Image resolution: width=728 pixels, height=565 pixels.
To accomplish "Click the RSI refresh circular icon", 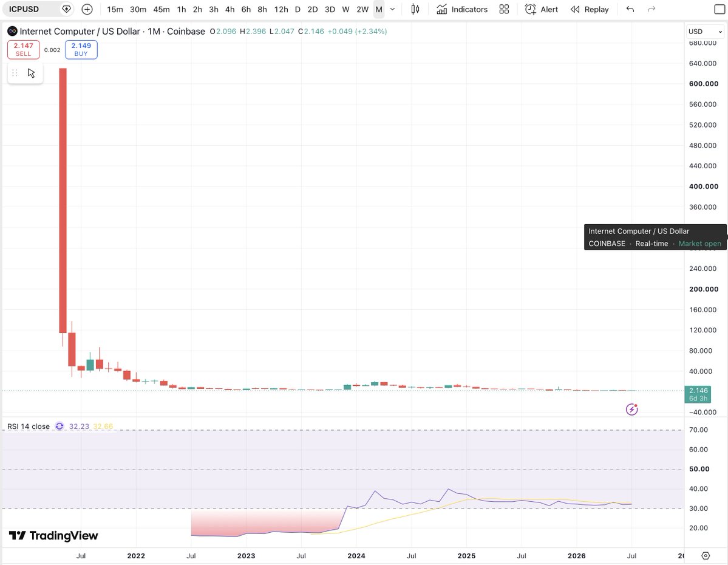I will [60, 426].
